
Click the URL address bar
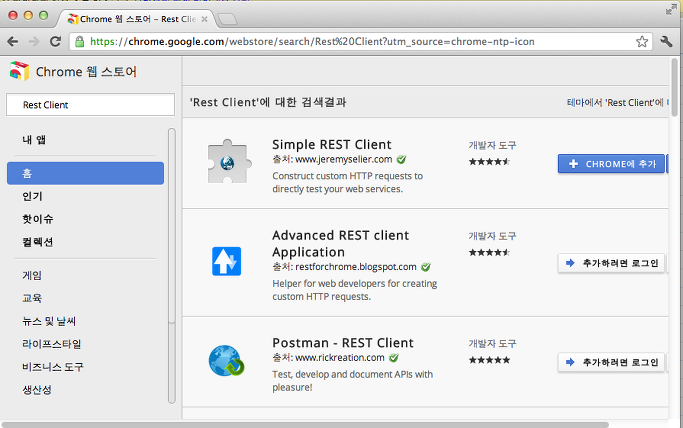(x=362, y=42)
